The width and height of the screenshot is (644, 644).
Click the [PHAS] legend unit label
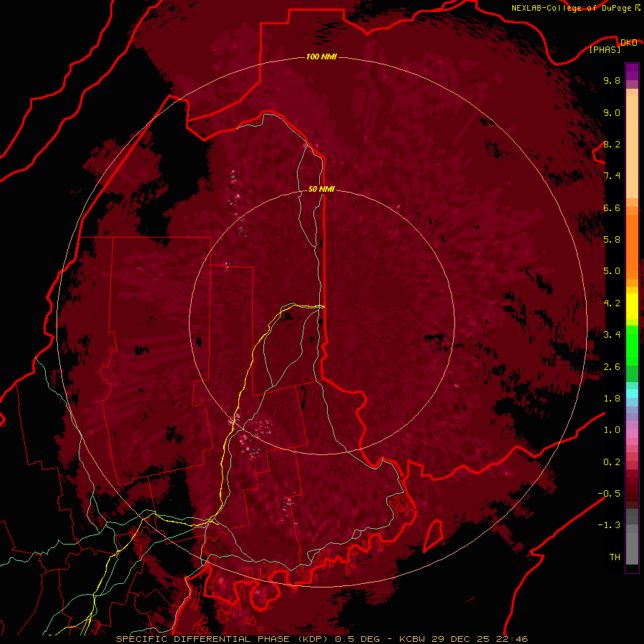605,50
